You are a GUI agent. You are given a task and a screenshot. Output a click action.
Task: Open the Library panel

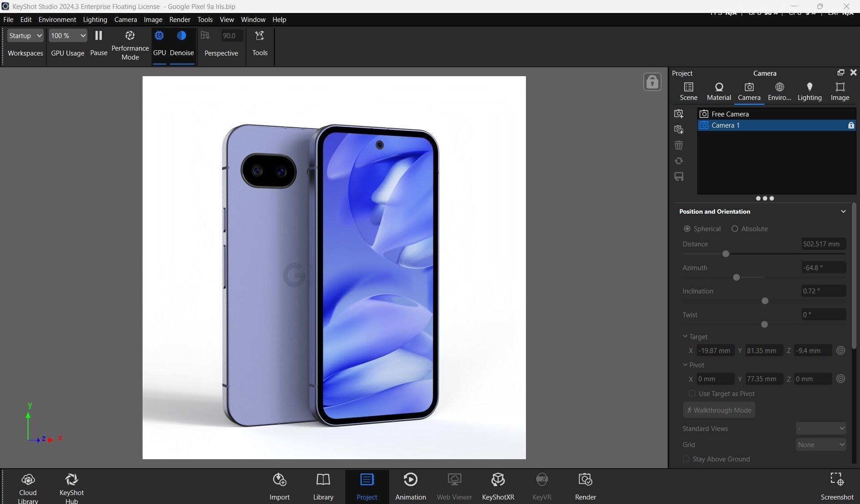323,487
